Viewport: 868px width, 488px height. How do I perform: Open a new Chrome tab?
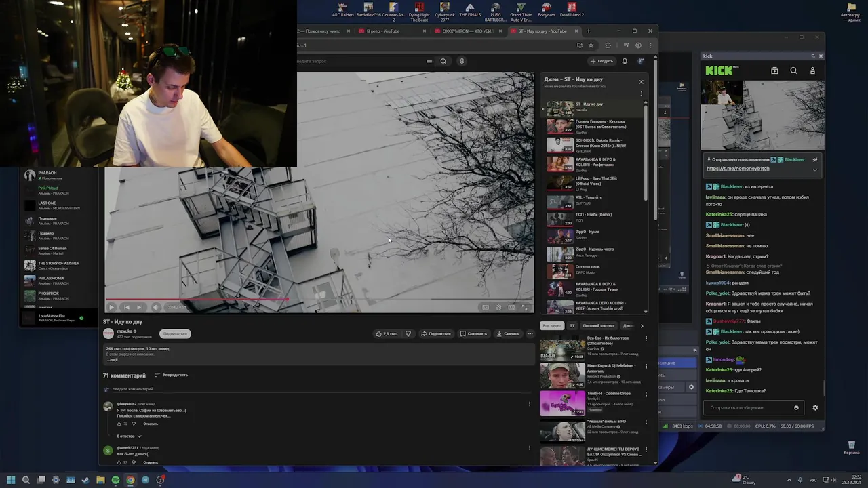pyautogui.click(x=588, y=30)
